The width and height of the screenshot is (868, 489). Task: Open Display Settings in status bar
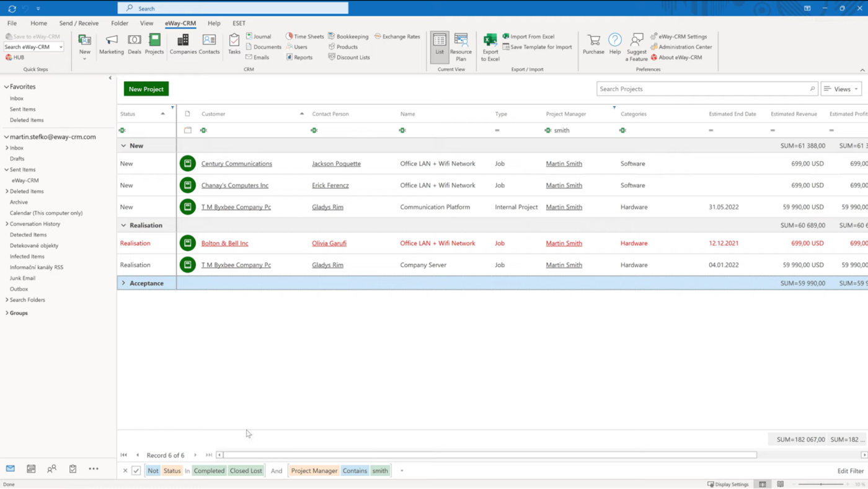pos(728,484)
